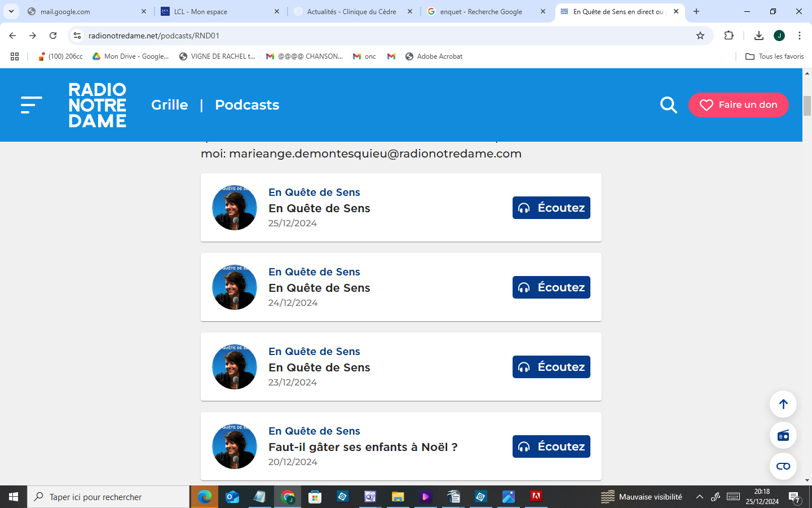Image resolution: width=812 pixels, height=508 pixels.
Task: View site information icon in address bar
Action: point(77,36)
